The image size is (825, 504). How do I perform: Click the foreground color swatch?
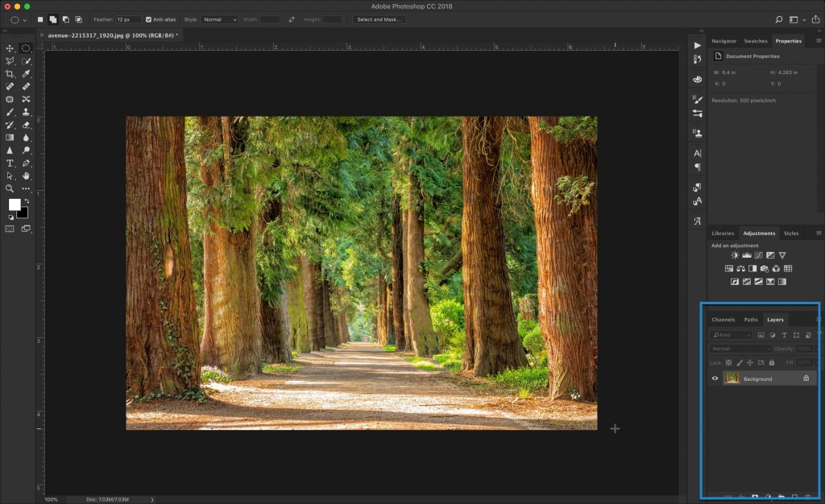pos(15,204)
